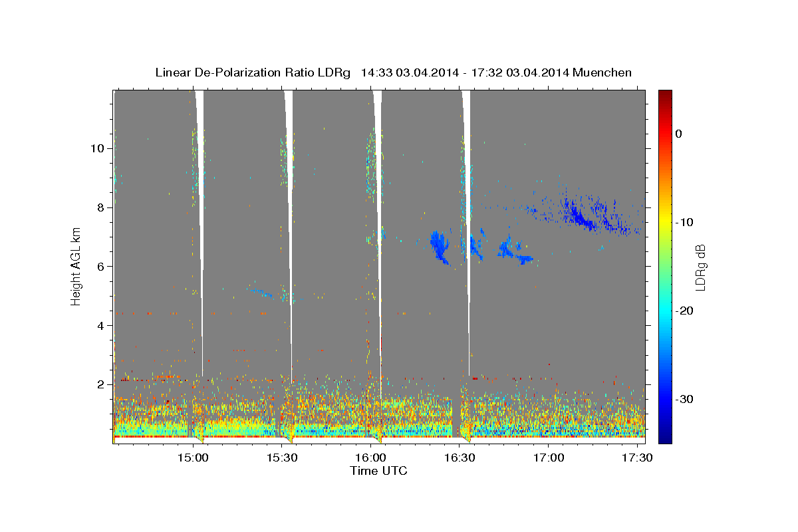
Task: Click the 'Time UTC' x-axis label
Action: (378, 471)
